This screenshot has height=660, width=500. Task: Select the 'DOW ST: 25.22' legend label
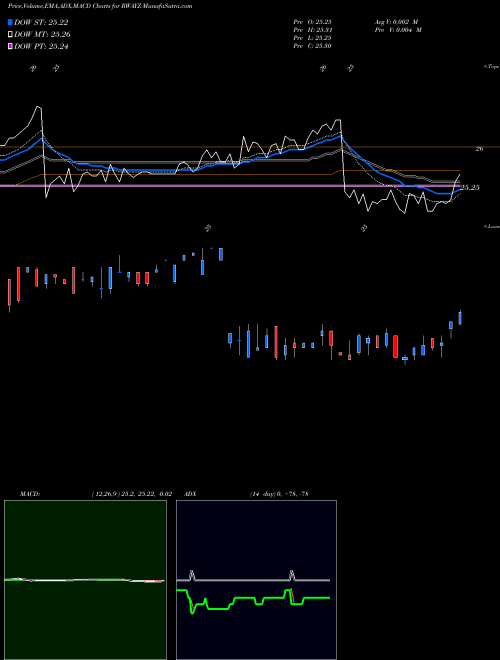41,22
